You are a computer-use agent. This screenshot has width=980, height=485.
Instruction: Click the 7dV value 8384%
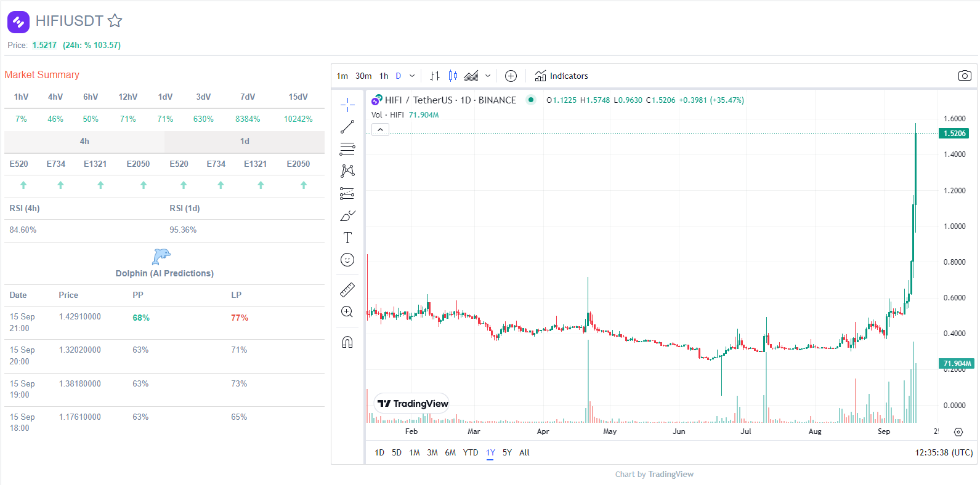(248, 119)
